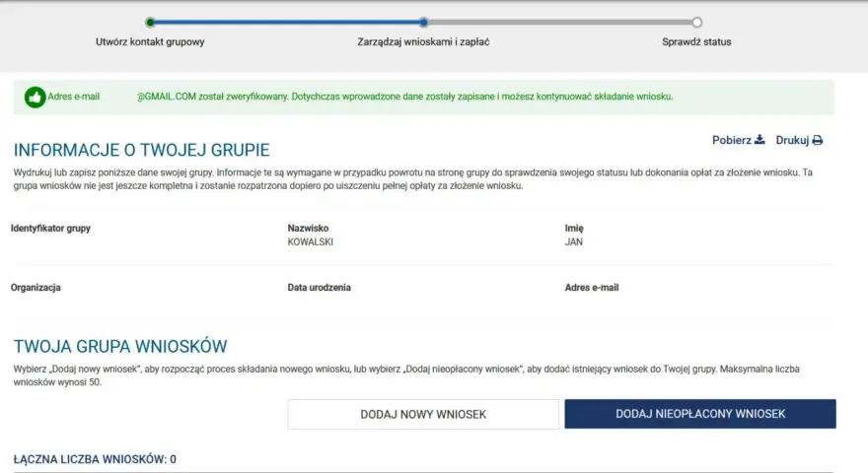Click the 'INFORMACJE O TWOJEJ GRUPIE' heading
The image size is (868, 473).
coord(142,150)
